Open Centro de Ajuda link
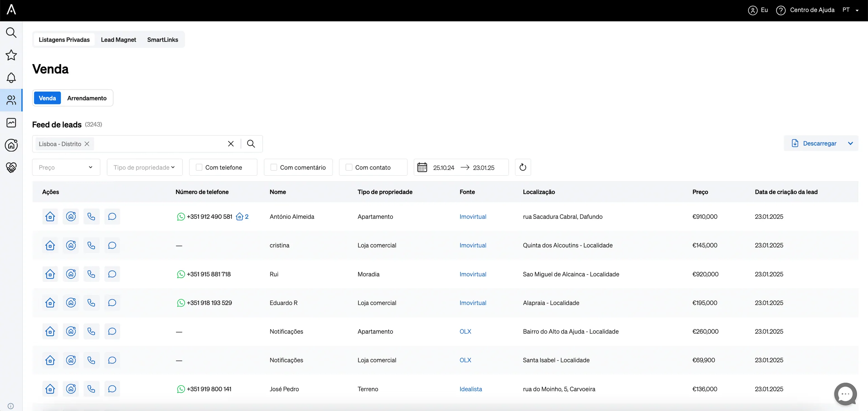Screen dimensions: 868x411 pyautogui.click(x=805, y=10)
